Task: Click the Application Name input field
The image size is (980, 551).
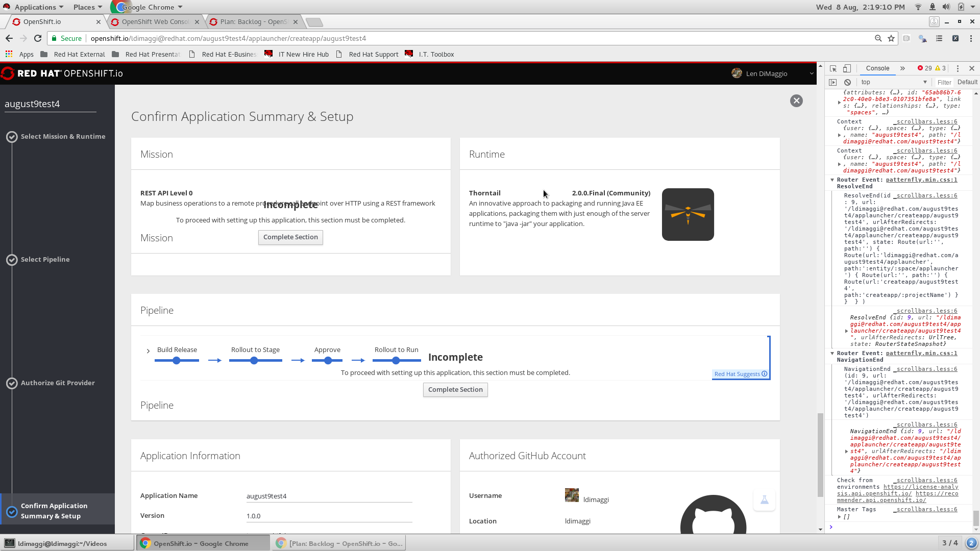Action: pos(329,496)
